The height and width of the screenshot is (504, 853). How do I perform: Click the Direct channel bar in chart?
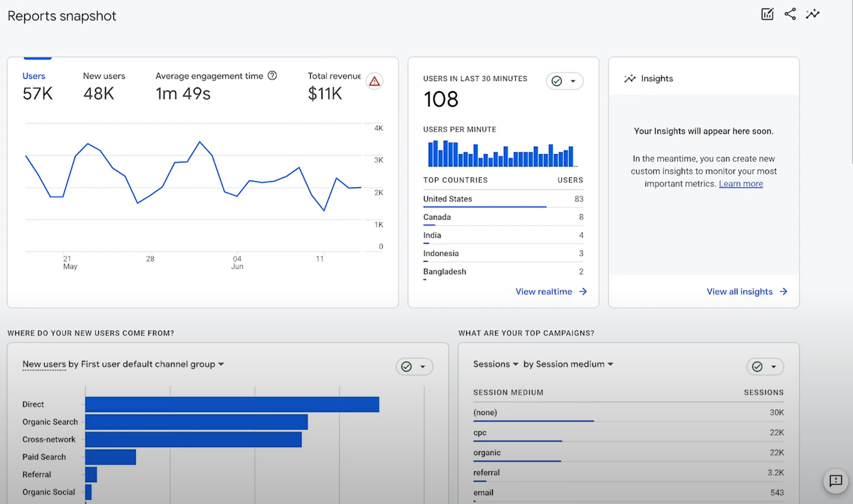[x=232, y=404]
